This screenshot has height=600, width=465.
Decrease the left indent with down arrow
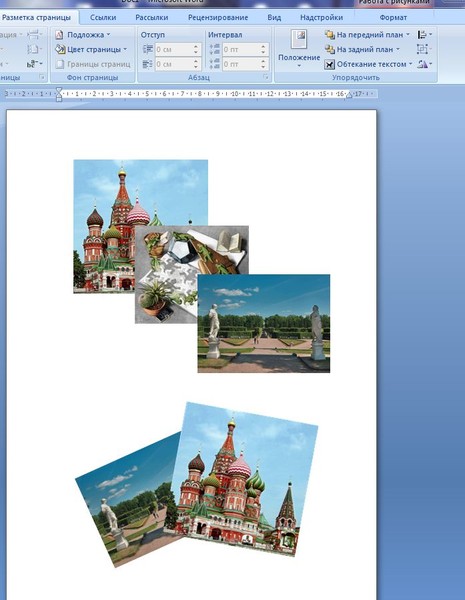(196, 52)
